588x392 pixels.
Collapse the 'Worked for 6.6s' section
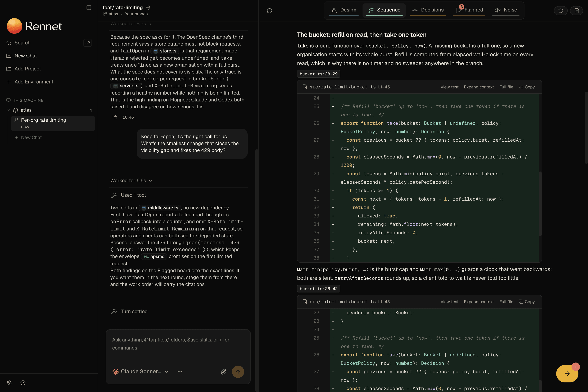[x=131, y=180]
